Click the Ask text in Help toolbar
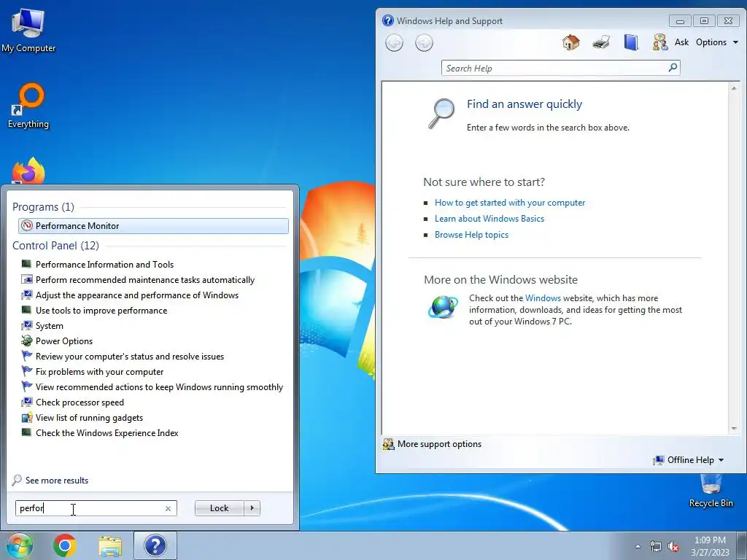 coord(681,42)
